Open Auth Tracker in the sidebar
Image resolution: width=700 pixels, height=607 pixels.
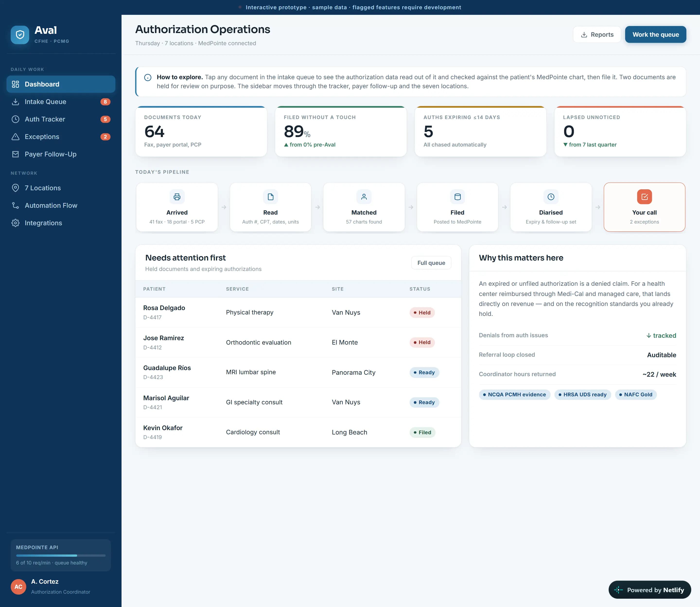(61, 119)
